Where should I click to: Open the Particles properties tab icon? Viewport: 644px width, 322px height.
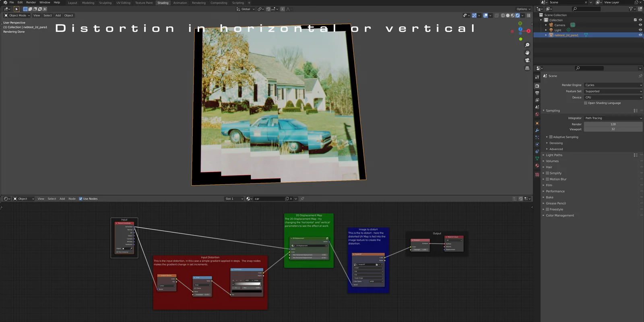click(537, 137)
